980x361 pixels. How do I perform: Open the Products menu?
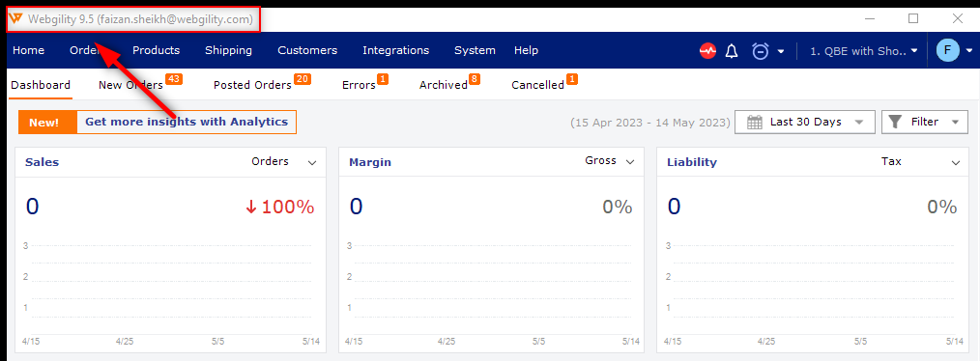pyautogui.click(x=157, y=50)
